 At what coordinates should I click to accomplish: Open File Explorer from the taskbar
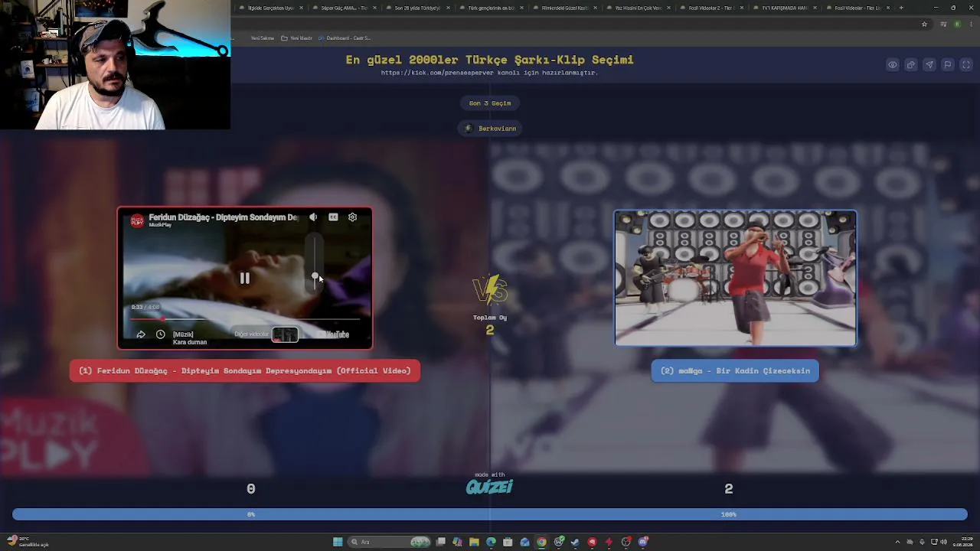point(474,542)
